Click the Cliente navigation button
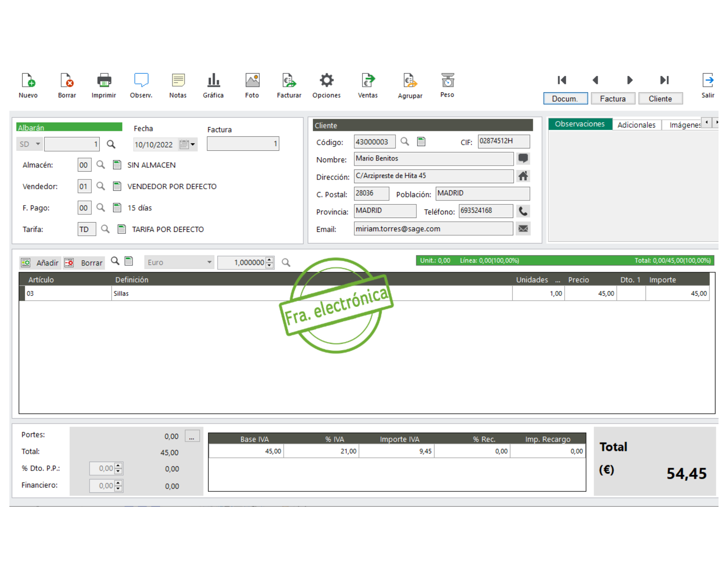This screenshot has width=728, height=563. click(x=660, y=99)
